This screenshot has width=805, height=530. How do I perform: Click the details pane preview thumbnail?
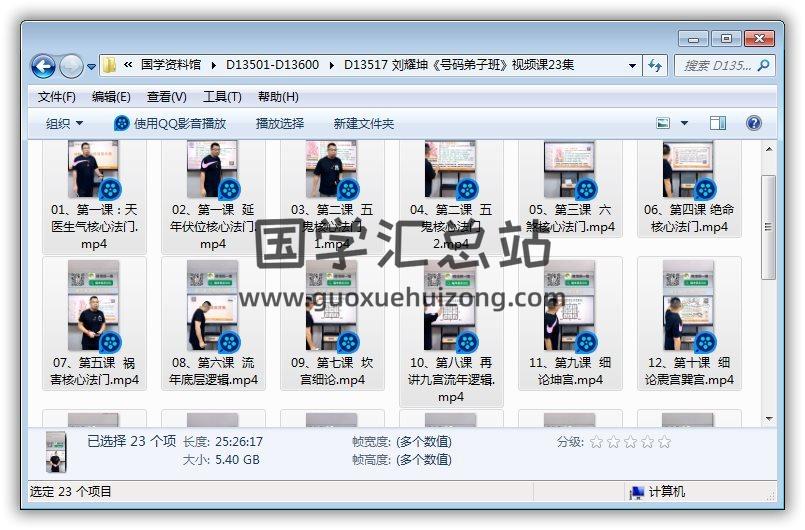pyautogui.click(x=56, y=452)
